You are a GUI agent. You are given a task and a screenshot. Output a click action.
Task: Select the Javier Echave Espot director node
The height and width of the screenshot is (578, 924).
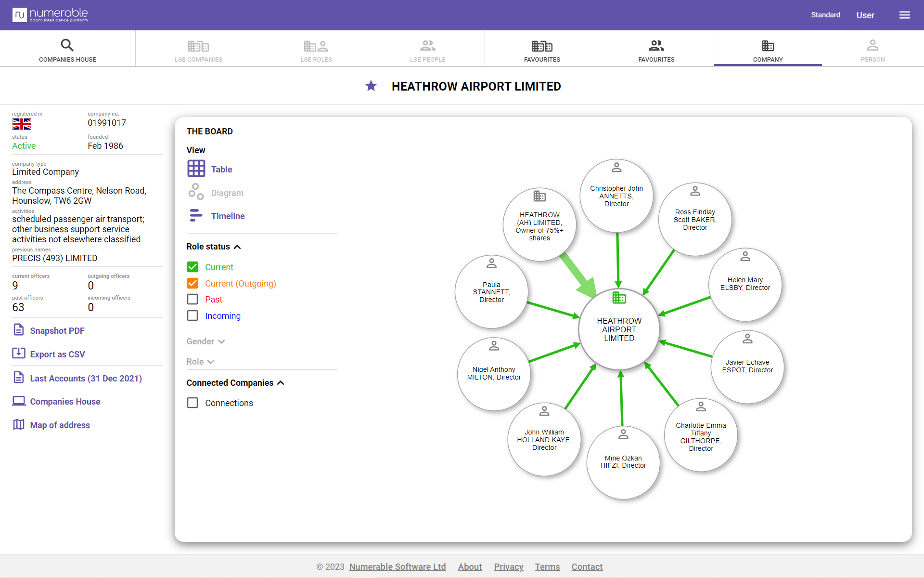[747, 367]
